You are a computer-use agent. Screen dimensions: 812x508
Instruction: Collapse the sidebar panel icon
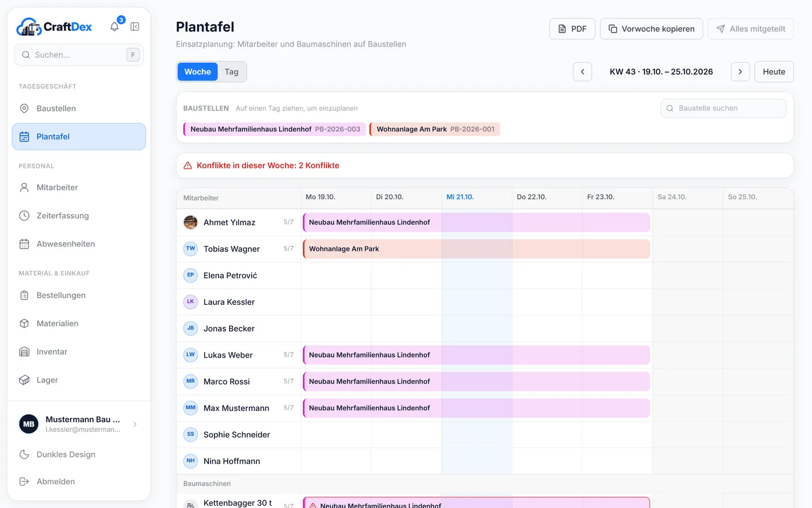(135, 27)
